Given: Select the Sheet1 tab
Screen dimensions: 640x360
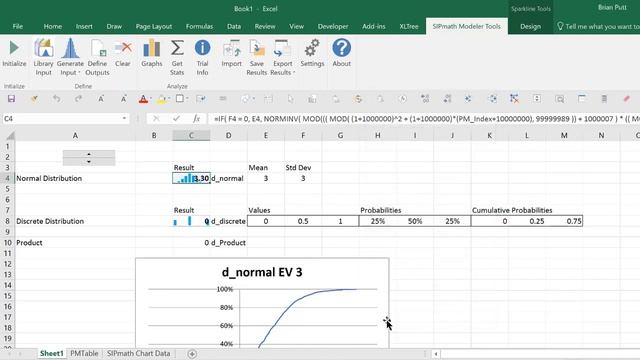Looking at the screenshot, I should click(51, 353).
